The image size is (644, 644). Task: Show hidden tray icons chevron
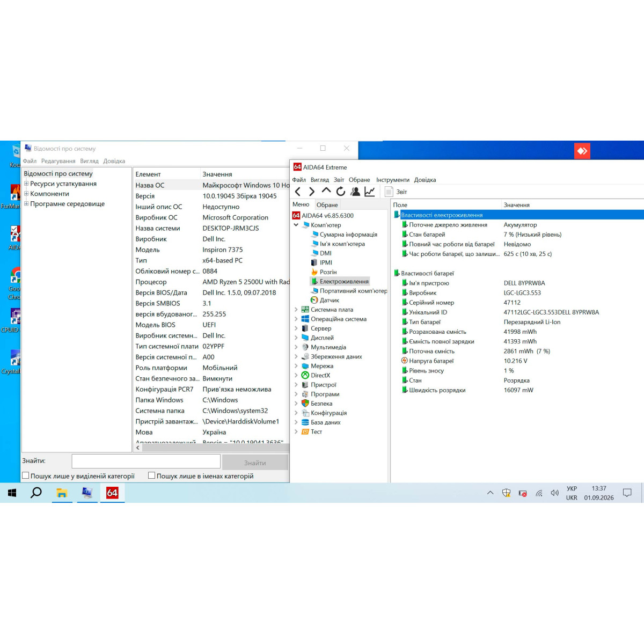[490, 493]
